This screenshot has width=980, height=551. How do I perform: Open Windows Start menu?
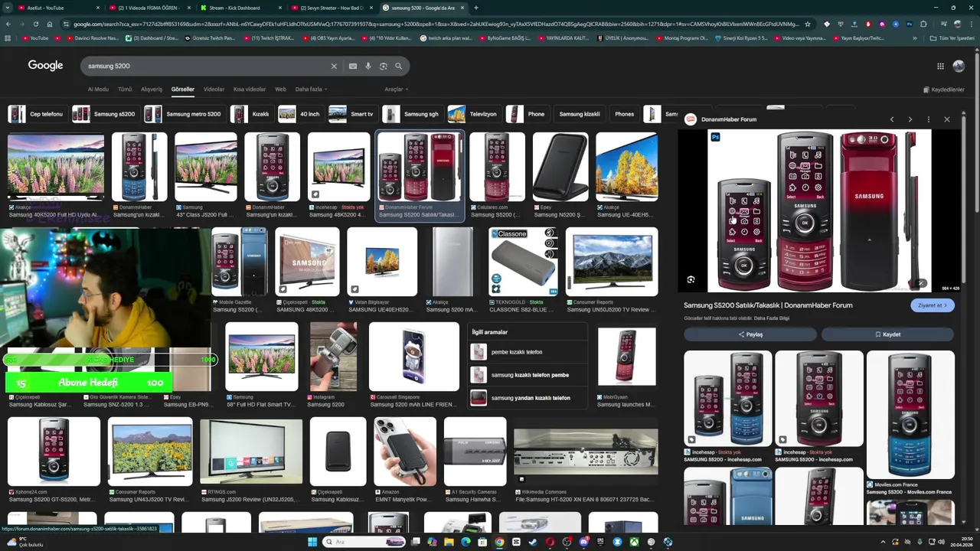[312, 542]
